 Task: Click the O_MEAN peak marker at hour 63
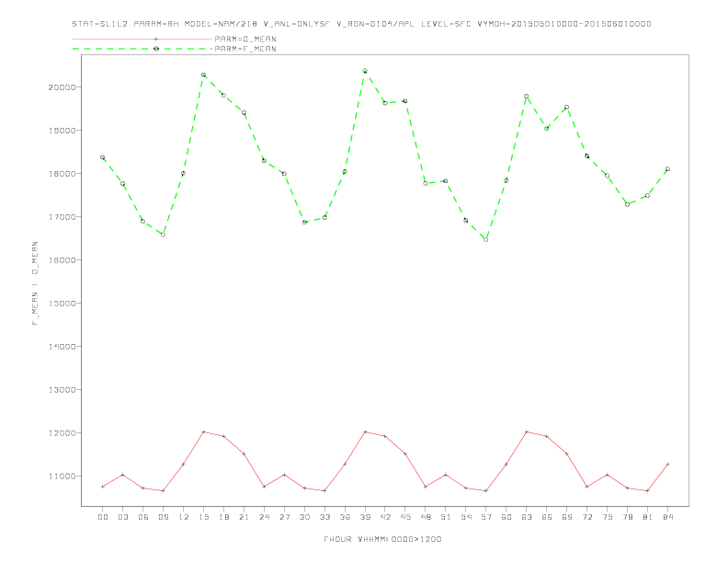(x=527, y=431)
